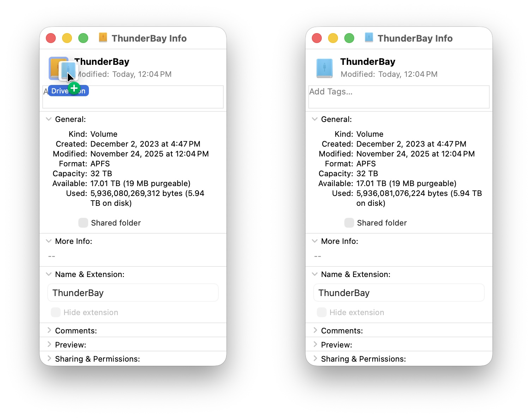532x418 pixels.
Task: Minimize the right ThunderBay Info window
Action: (333, 38)
